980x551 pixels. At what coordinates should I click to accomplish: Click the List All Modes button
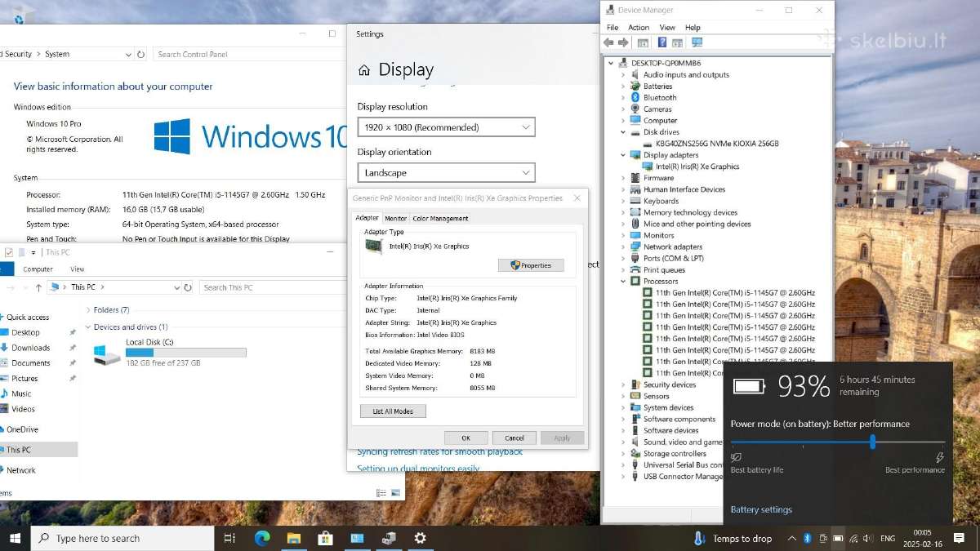(393, 411)
